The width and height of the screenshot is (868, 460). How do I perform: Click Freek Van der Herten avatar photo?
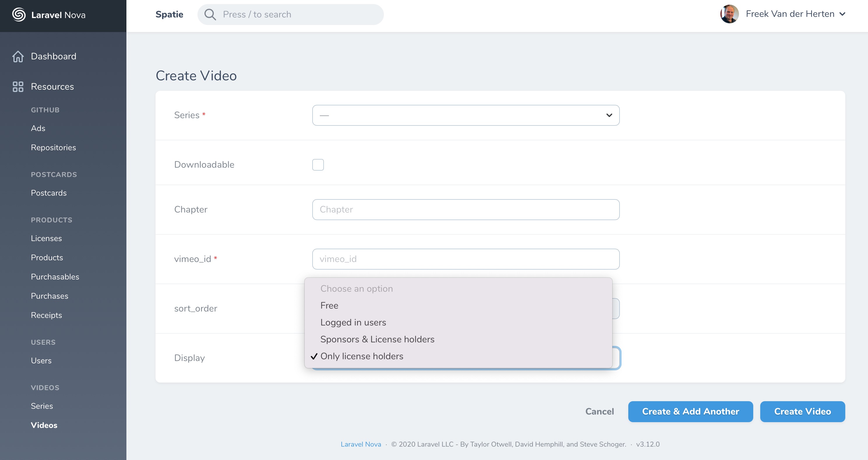(729, 14)
